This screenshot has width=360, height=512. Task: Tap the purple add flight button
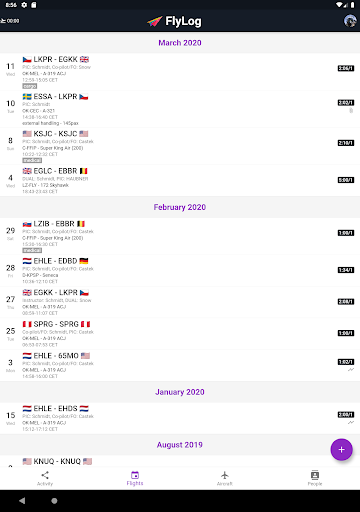[x=341, y=449]
